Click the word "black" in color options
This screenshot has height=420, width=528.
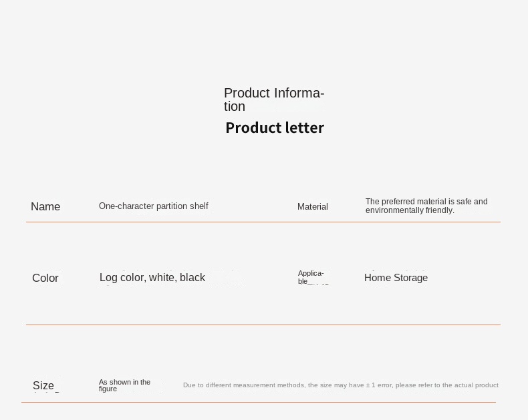pos(192,278)
